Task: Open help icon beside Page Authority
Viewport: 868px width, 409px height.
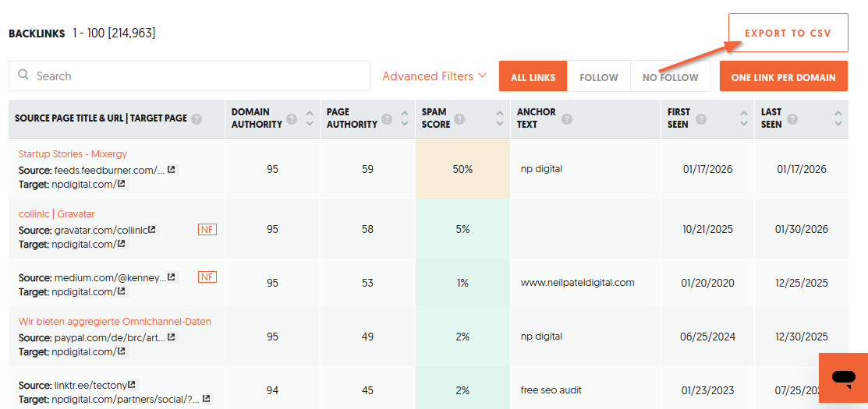Action: 388,119
